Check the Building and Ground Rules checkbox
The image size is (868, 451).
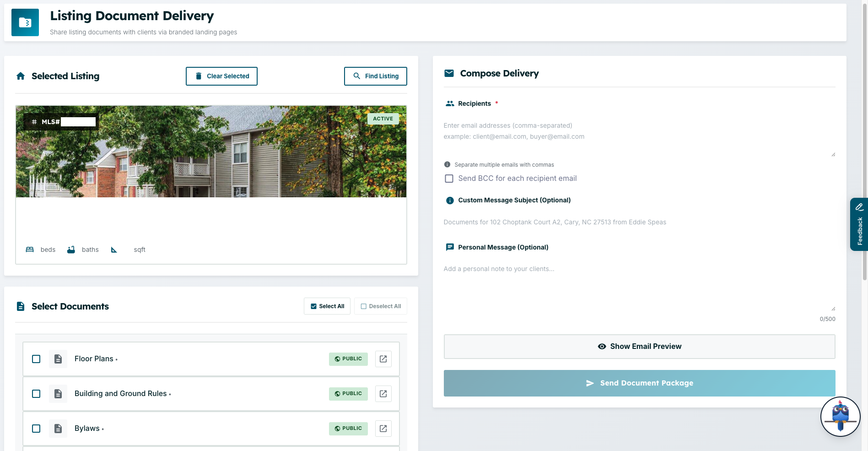(36, 394)
